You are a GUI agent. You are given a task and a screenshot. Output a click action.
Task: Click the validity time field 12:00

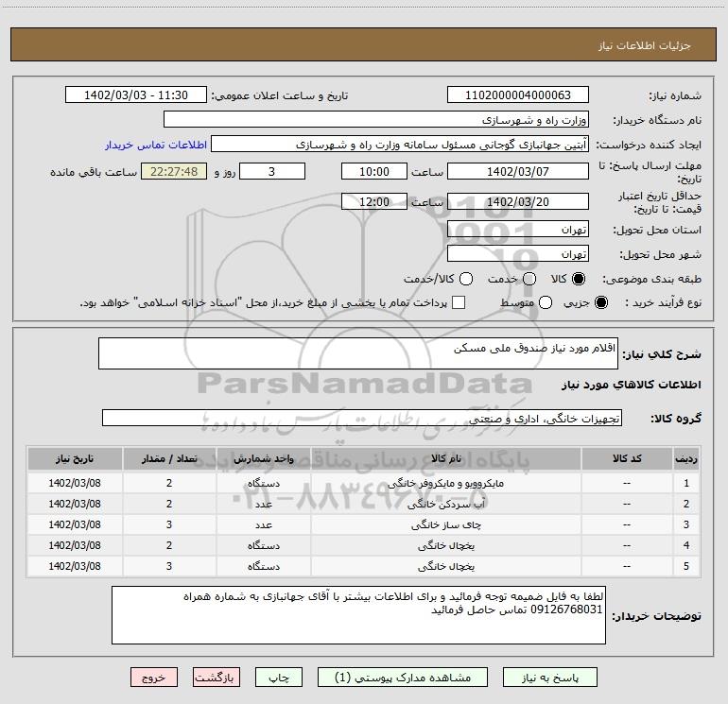point(374,201)
